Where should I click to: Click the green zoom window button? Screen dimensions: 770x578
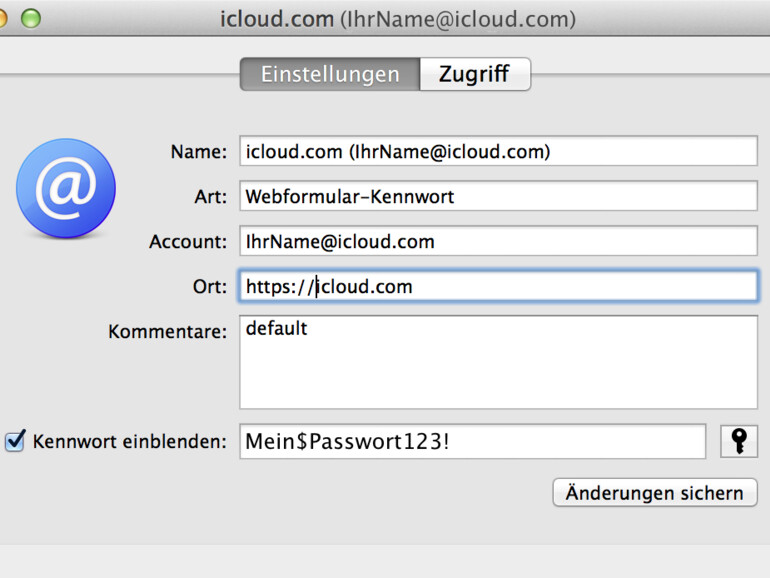31,19
